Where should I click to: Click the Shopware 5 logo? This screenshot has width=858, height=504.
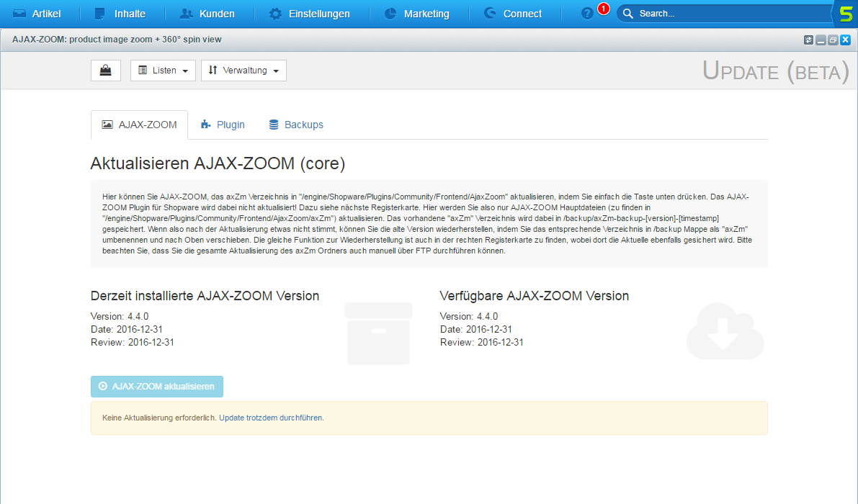click(x=846, y=14)
